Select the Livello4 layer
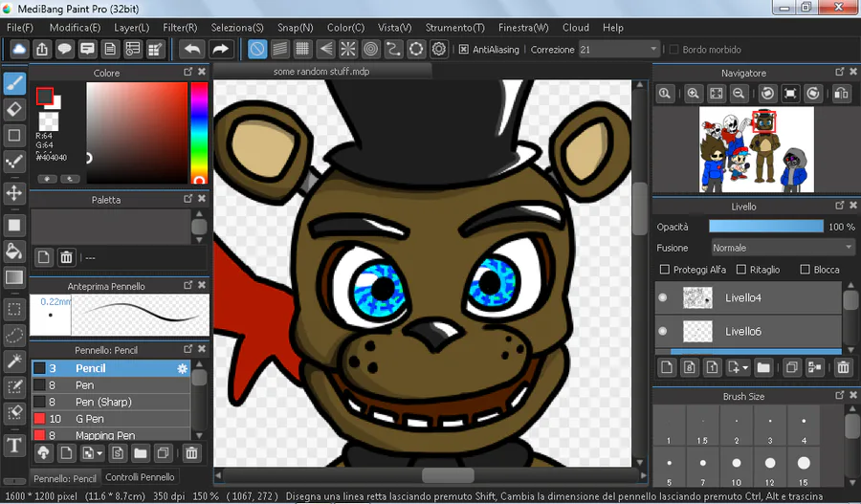861x504 pixels. coord(748,297)
